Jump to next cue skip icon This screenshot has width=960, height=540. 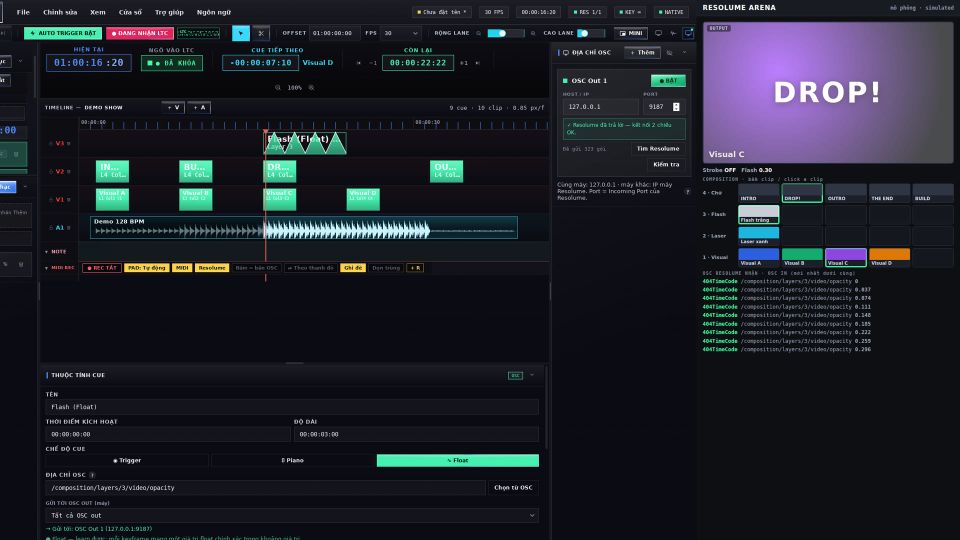(478, 62)
